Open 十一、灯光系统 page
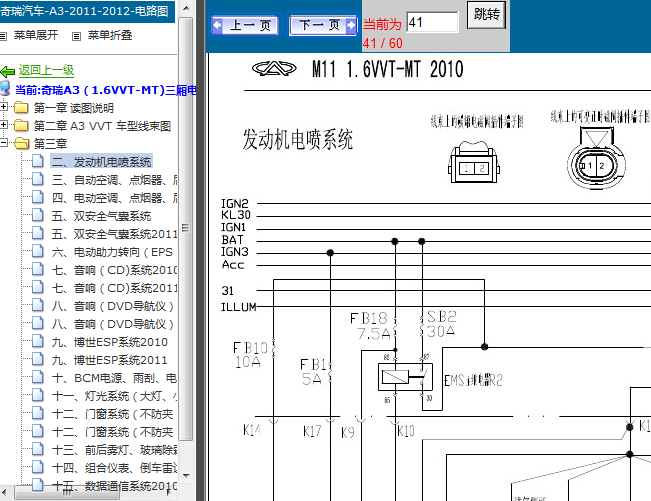Image resolution: width=651 pixels, height=501 pixels. click(115, 396)
